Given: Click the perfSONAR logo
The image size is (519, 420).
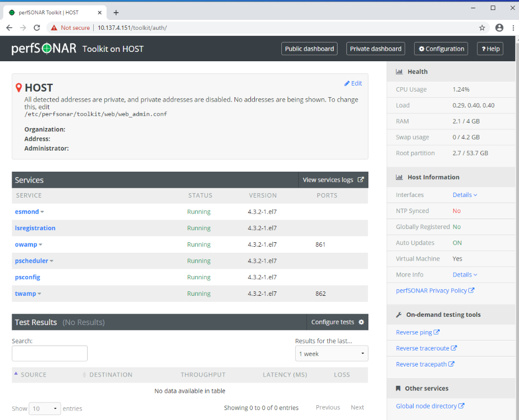Looking at the screenshot, I should [x=44, y=49].
